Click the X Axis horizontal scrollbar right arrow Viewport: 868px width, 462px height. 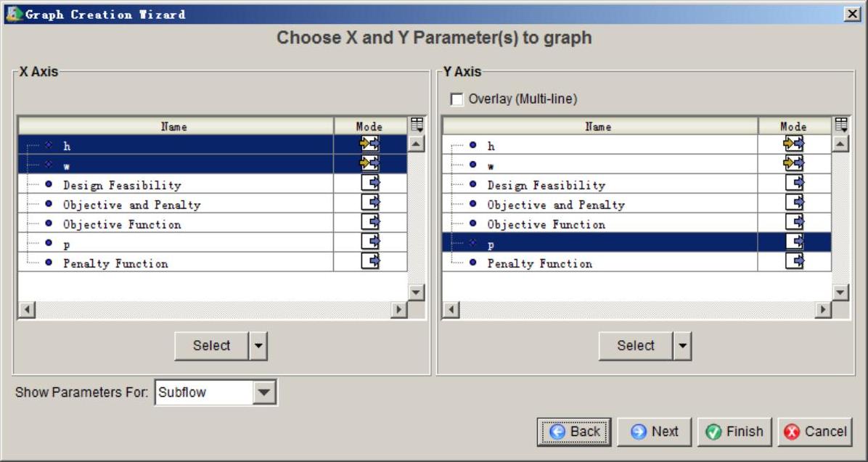coord(398,310)
